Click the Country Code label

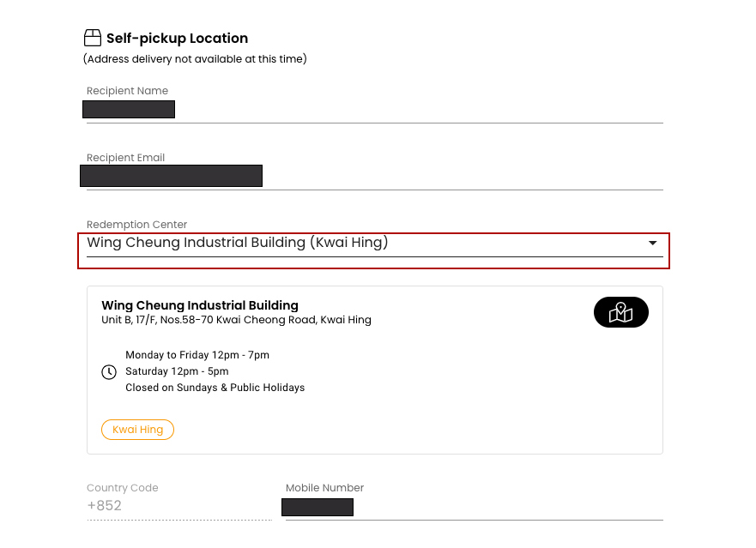[123, 488]
